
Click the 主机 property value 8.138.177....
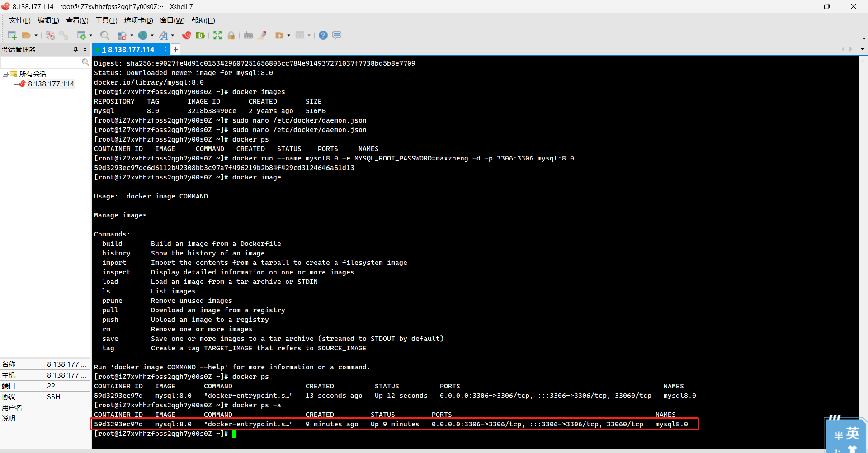tap(67, 375)
